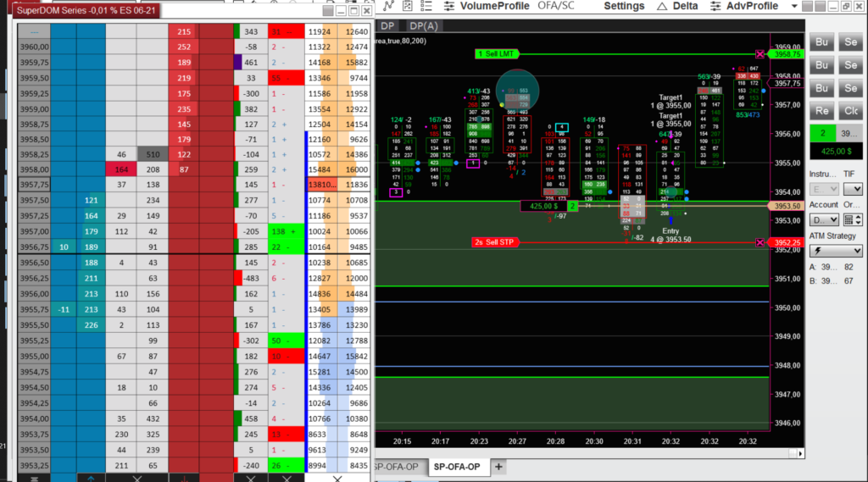Click the 3953,50 entry price marker on axis
Screen dimensions: 868x482
coord(786,206)
